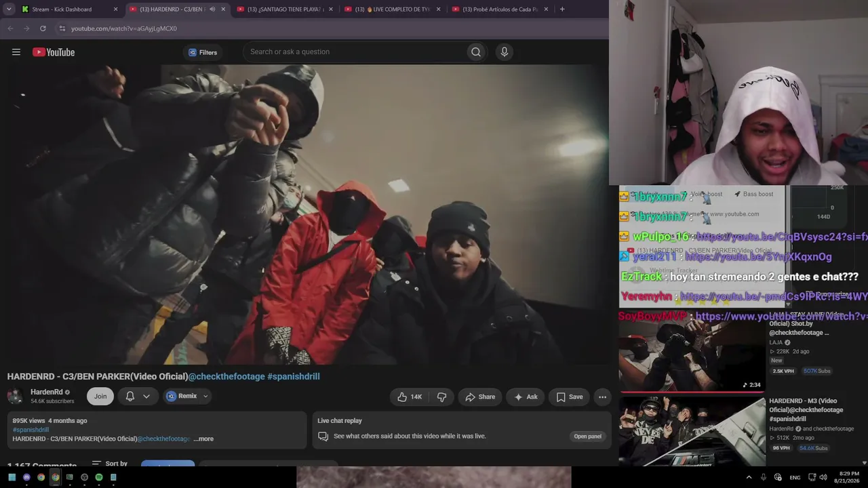The image size is (868, 488).
Task: Reload the page in the browser
Action: (43, 28)
